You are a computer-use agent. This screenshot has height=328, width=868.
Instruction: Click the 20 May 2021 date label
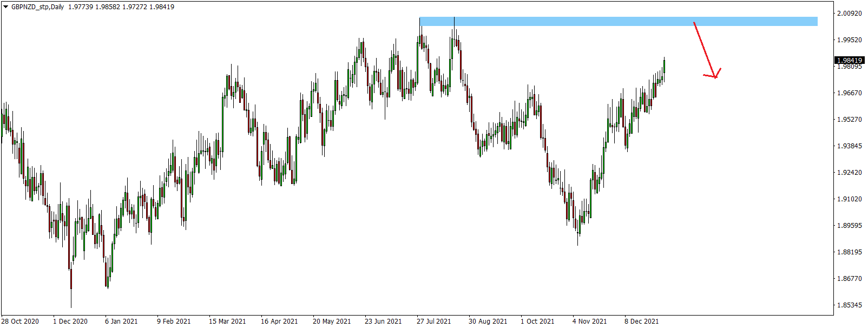tap(332, 322)
